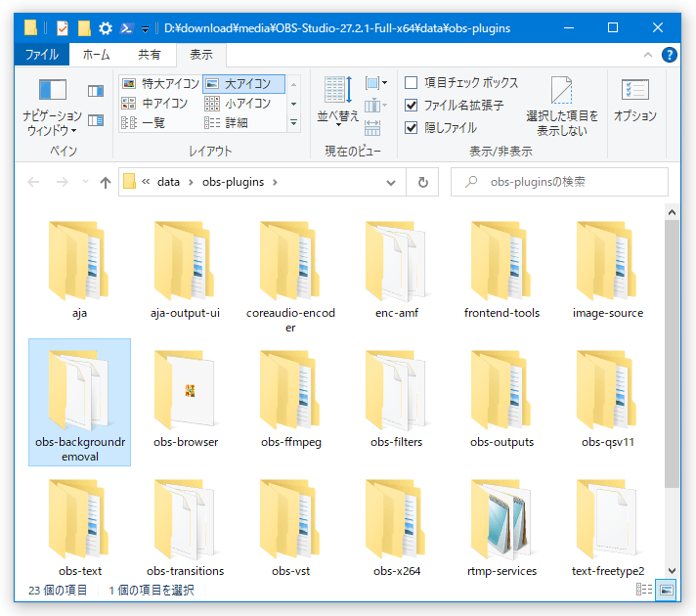Click 選択した項目を表示しない button

click(562, 107)
